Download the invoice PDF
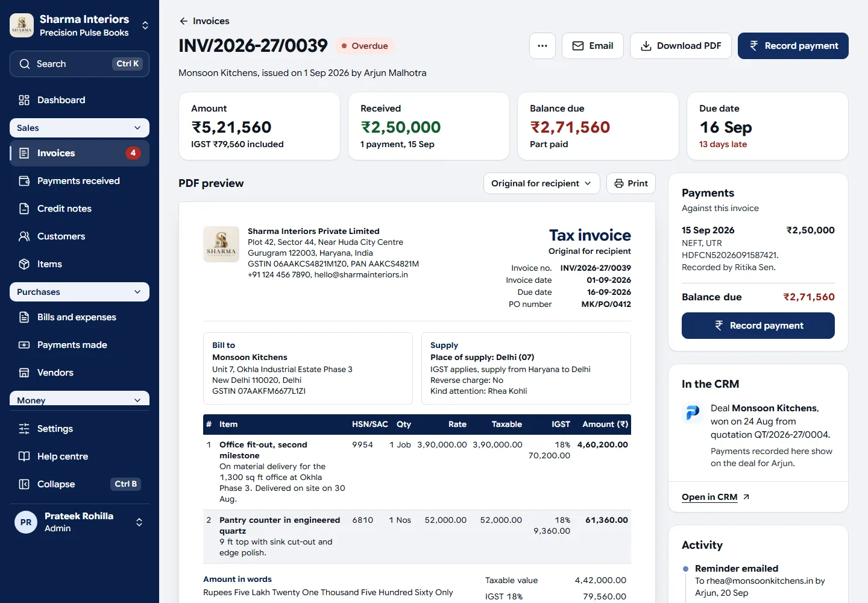The image size is (868, 603). click(x=681, y=46)
